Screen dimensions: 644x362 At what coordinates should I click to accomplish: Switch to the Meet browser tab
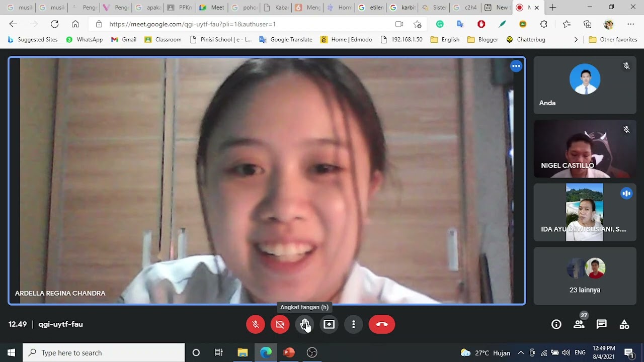pos(212,8)
